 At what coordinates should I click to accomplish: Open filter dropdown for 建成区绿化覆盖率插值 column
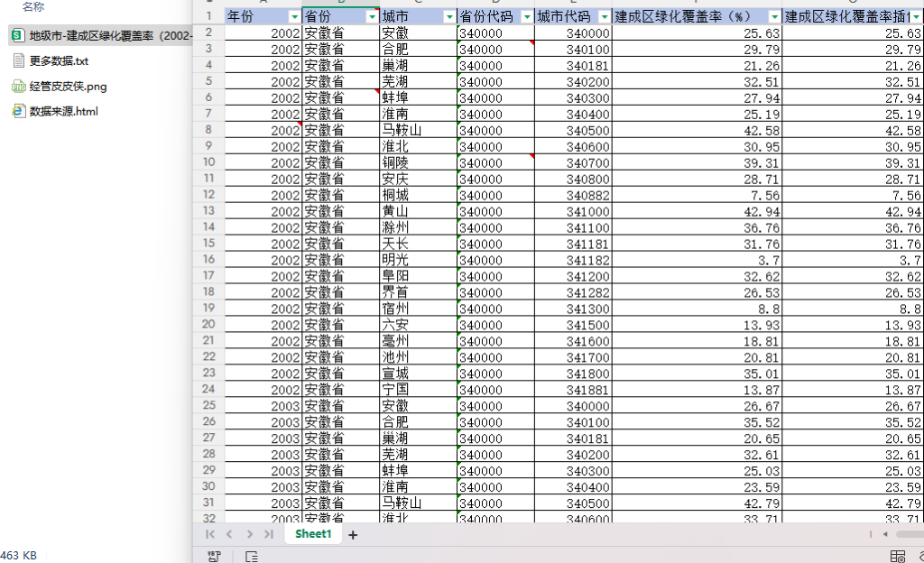pos(917,17)
